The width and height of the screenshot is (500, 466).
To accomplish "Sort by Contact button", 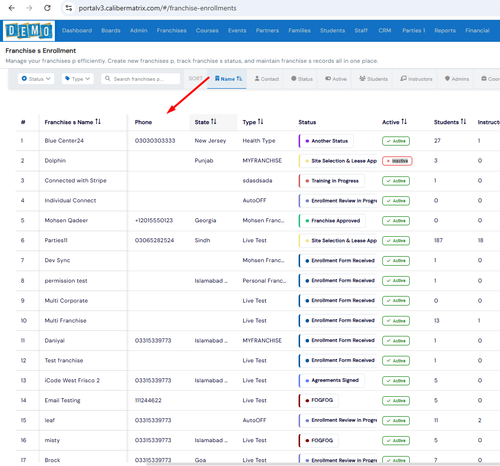I will click(267, 79).
